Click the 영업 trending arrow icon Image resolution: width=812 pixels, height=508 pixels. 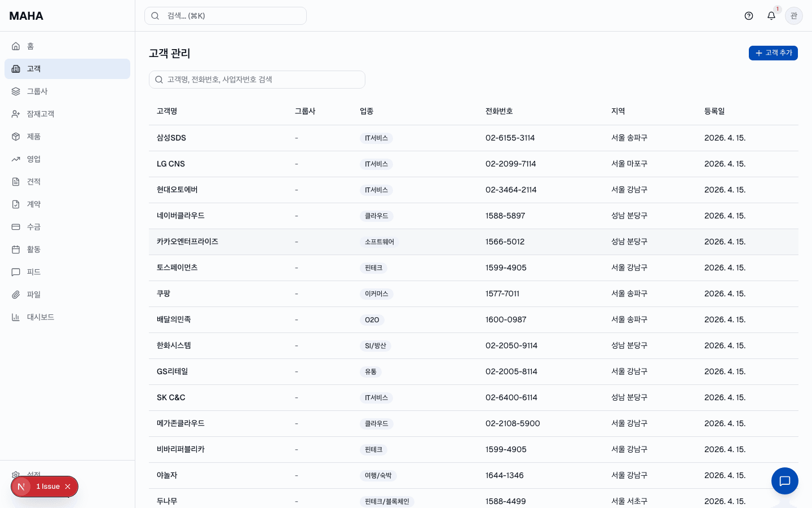point(16,159)
